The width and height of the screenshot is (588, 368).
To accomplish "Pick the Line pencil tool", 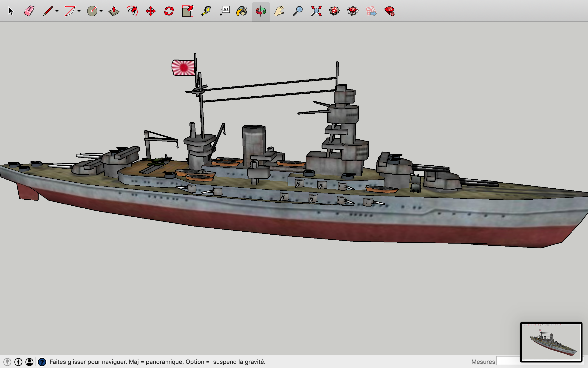I will click(48, 11).
